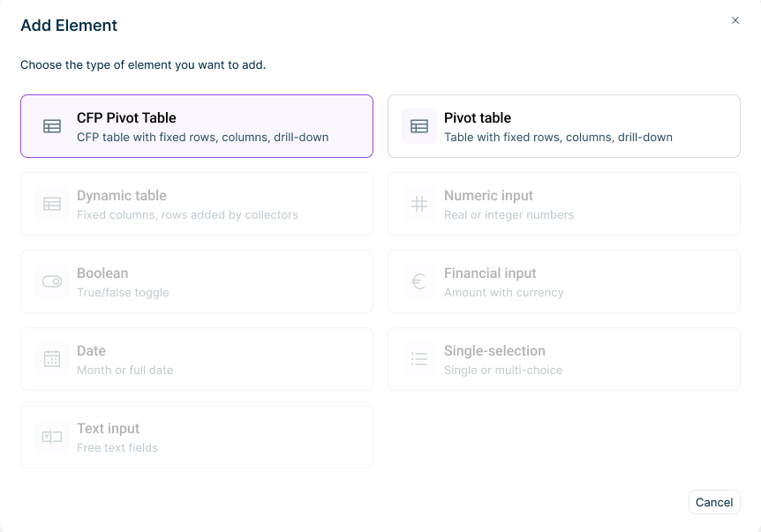This screenshot has width=761, height=532.
Task: Select the Boolean true/false element
Action: (196, 281)
